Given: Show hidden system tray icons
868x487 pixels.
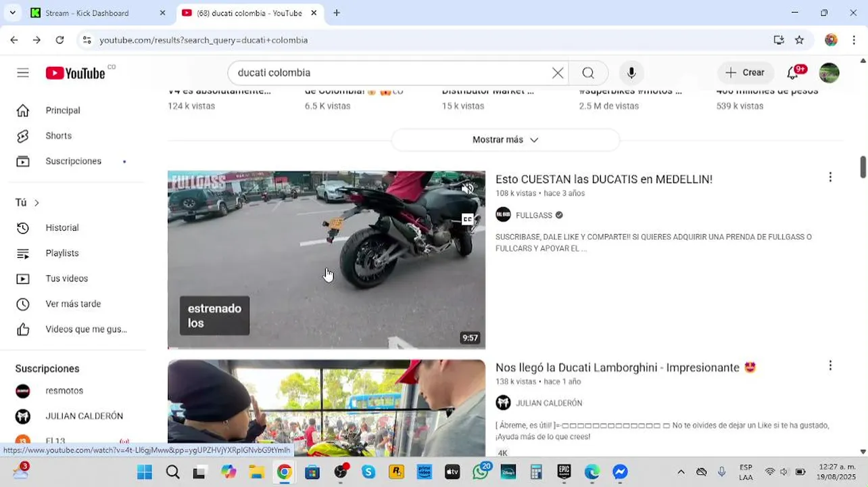Looking at the screenshot, I should pyautogui.click(x=681, y=472).
